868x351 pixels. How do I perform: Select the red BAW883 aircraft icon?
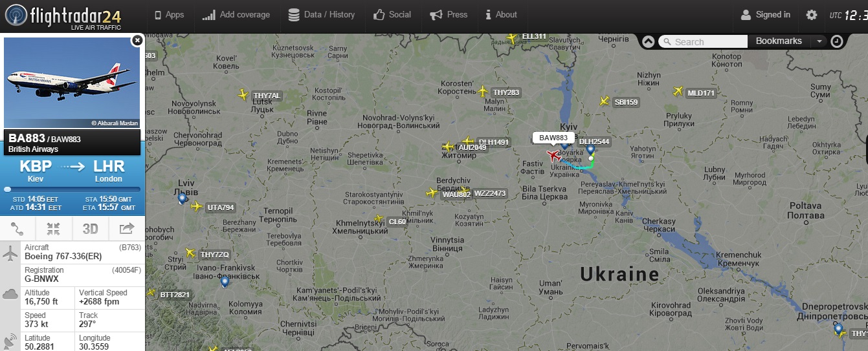tap(554, 155)
